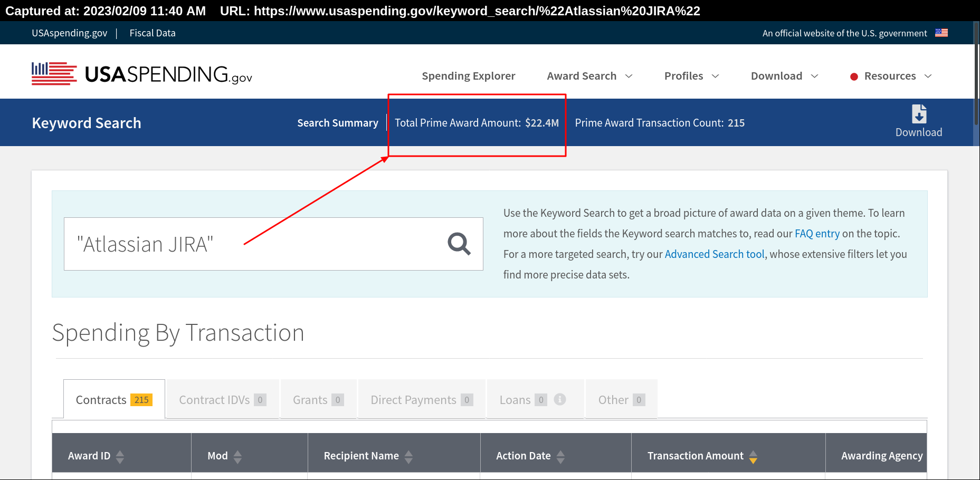The height and width of the screenshot is (480, 980).
Task: Click the Total Prime Award Amount text
Action: (x=477, y=123)
